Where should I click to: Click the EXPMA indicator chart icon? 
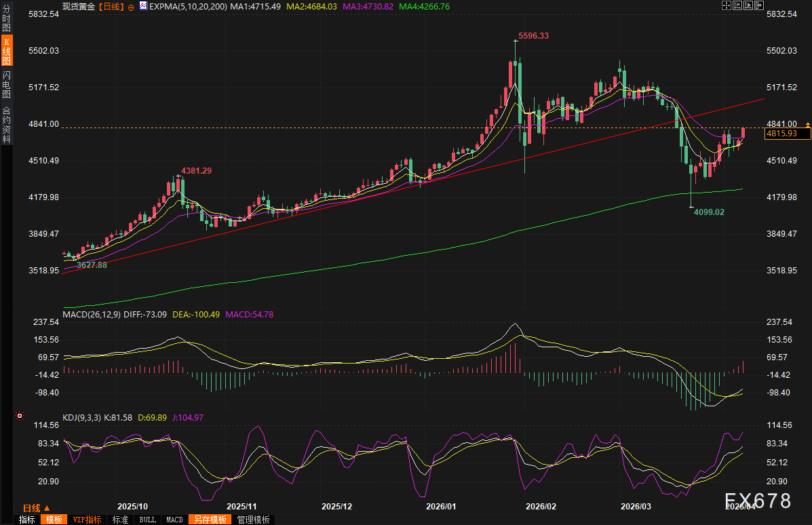point(143,6)
